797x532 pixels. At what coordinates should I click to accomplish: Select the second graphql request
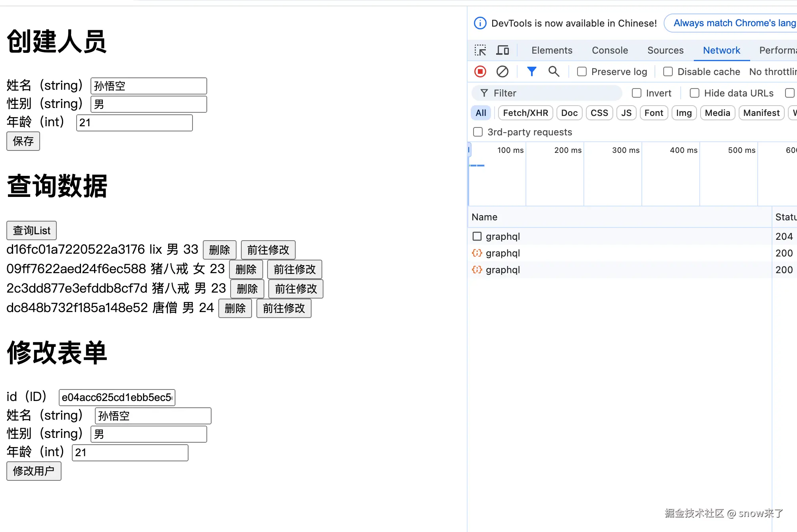[x=502, y=253]
